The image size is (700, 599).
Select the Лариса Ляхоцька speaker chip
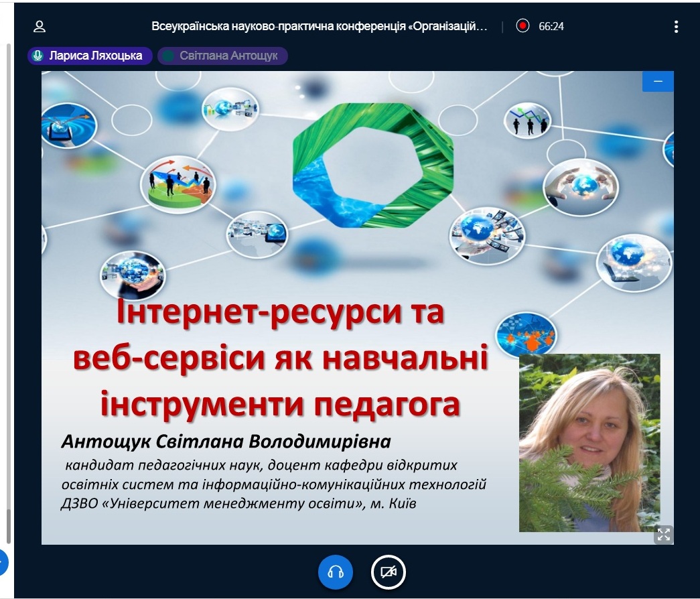point(90,56)
